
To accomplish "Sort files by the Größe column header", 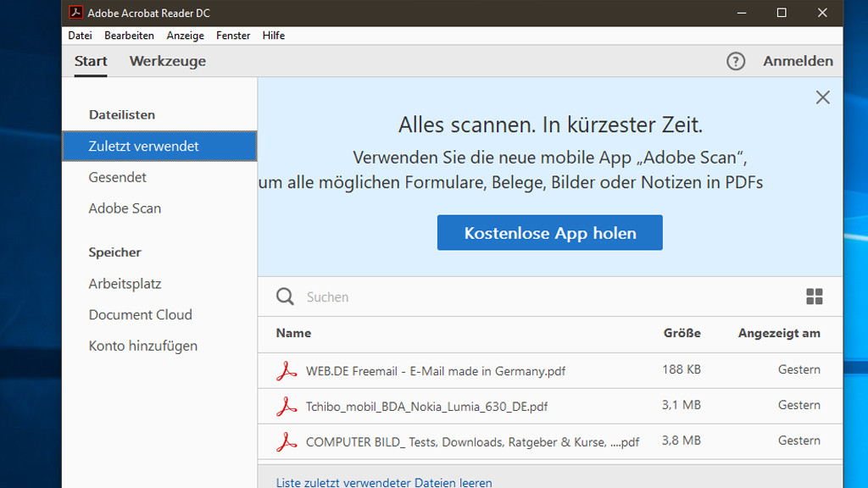I will coord(682,333).
